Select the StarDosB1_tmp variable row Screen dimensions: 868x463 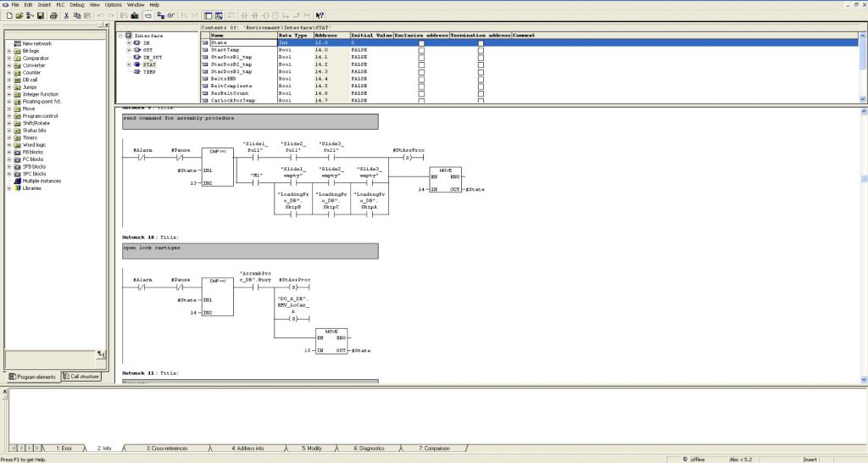point(231,58)
